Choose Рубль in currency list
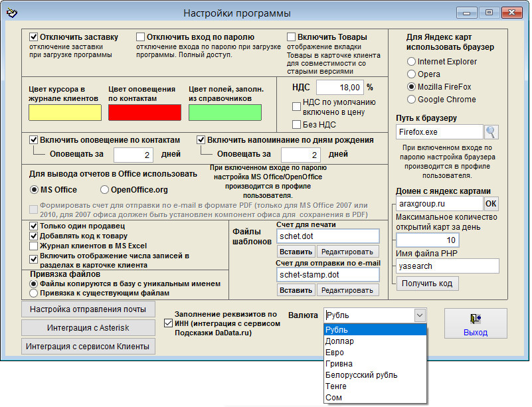Image resolution: width=532 pixels, height=407 pixels. 375,330
